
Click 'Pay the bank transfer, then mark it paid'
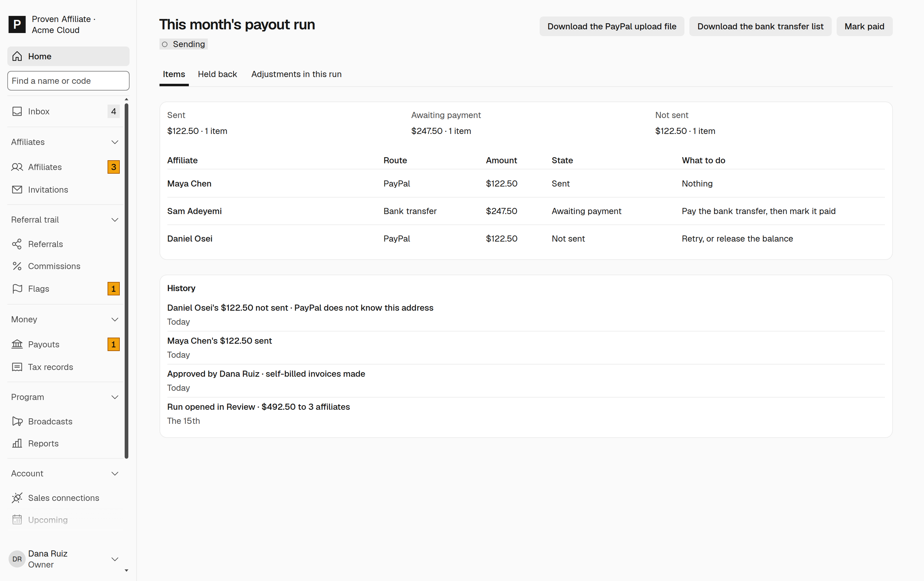coord(759,211)
